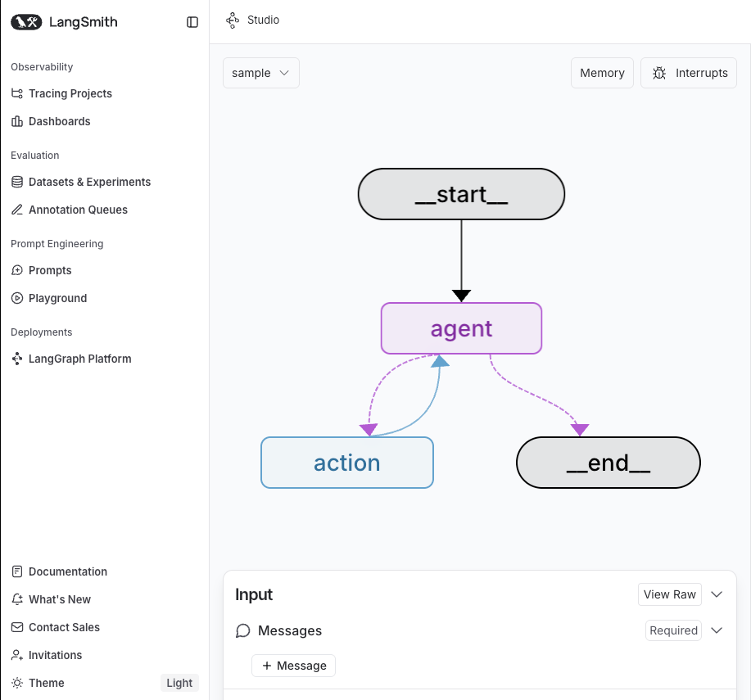Click the Contact Sales envelope icon
The image size is (751, 700).
pos(17,627)
